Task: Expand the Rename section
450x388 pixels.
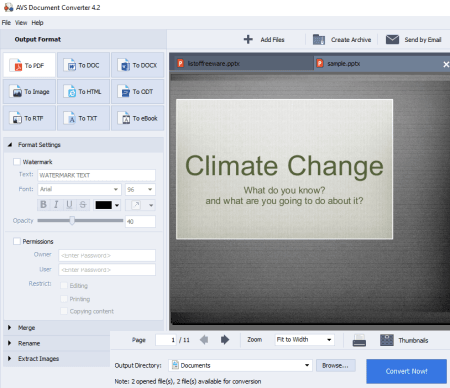Action: click(x=10, y=343)
